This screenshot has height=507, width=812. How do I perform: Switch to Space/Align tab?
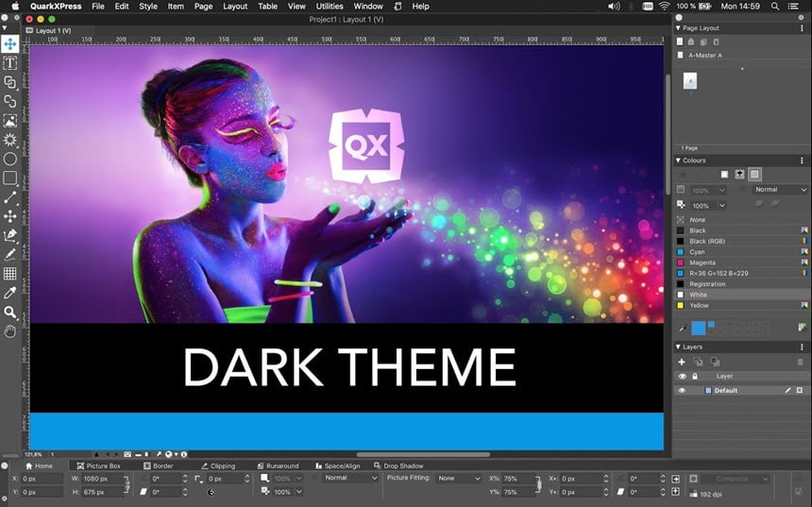(338, 465)
